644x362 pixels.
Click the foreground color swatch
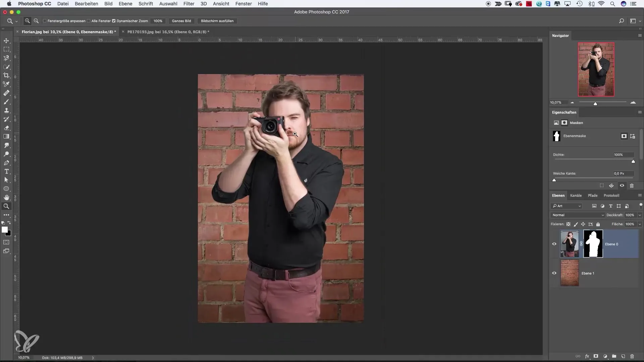pos(5,230)
